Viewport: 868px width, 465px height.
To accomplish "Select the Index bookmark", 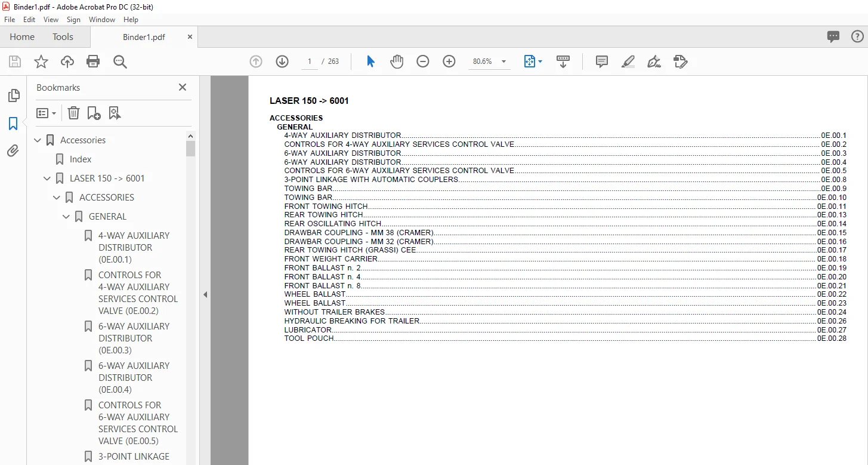I will 81,159.
